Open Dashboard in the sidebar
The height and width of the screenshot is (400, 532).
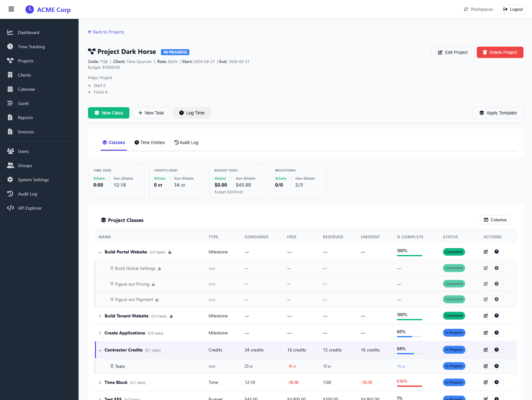click(x=39, y=32)
